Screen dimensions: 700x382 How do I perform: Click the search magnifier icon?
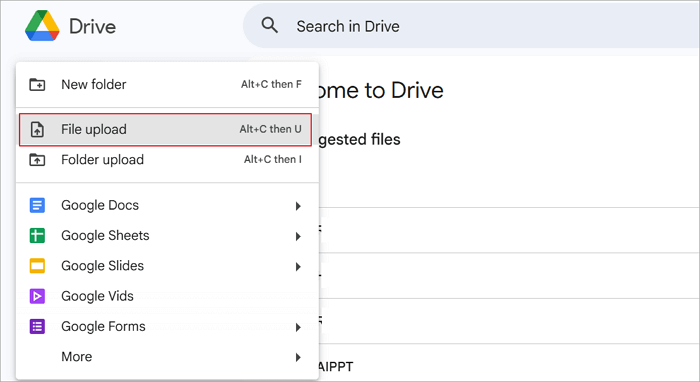[x=270, y=25]
